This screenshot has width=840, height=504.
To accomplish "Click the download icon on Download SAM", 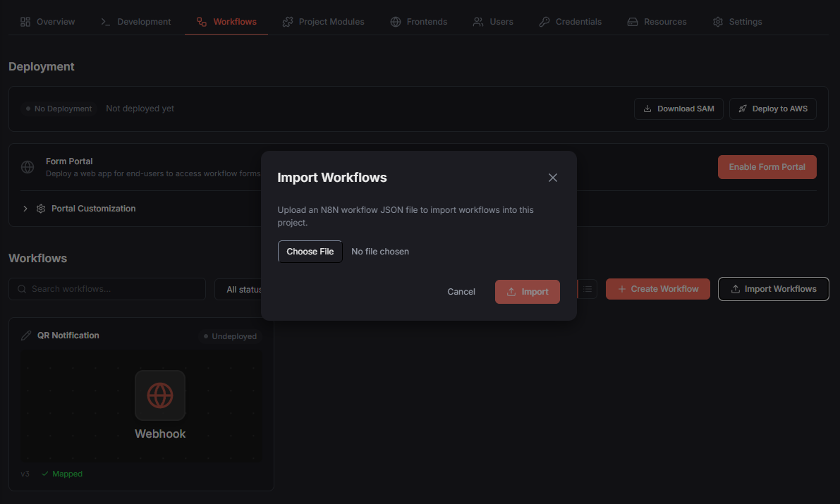I will [x=647, y=109].
